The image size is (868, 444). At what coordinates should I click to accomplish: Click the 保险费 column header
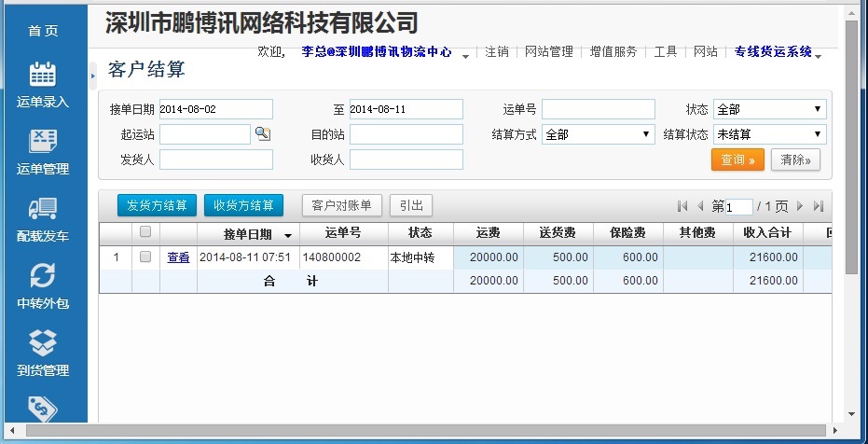tap(627, 233)
